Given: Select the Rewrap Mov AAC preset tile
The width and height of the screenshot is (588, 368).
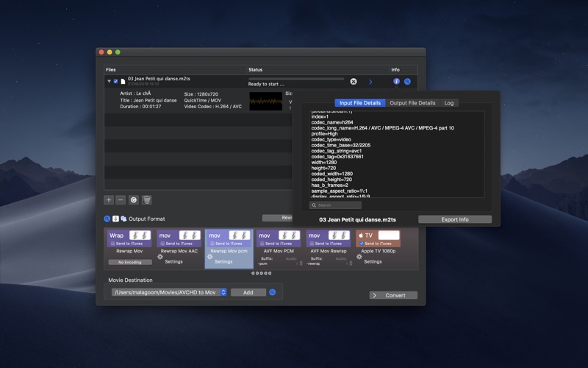Looking at the screenshot, I should click(179, 250).
